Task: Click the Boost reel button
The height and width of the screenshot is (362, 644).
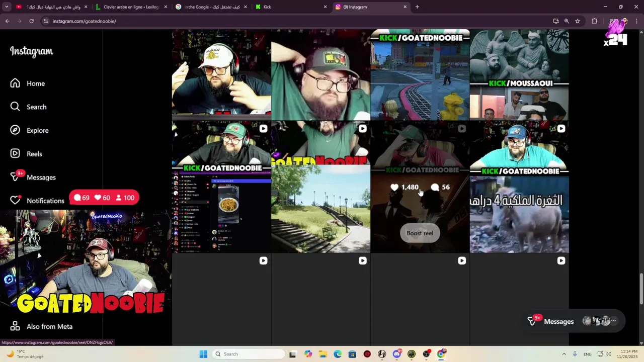Action: coord(420,233)
